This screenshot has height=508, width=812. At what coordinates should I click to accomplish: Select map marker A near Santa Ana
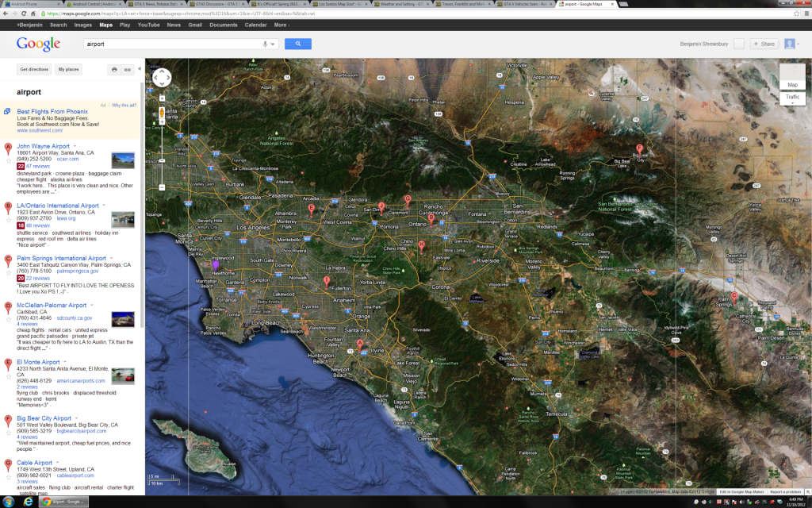pyautogui.click(x=359, y=344)
